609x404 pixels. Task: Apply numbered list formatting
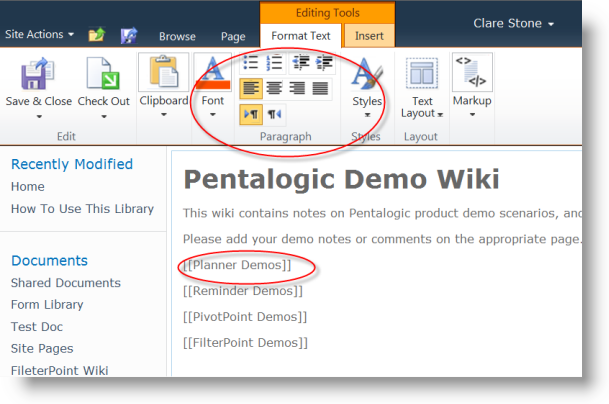(x=274, y=63)
